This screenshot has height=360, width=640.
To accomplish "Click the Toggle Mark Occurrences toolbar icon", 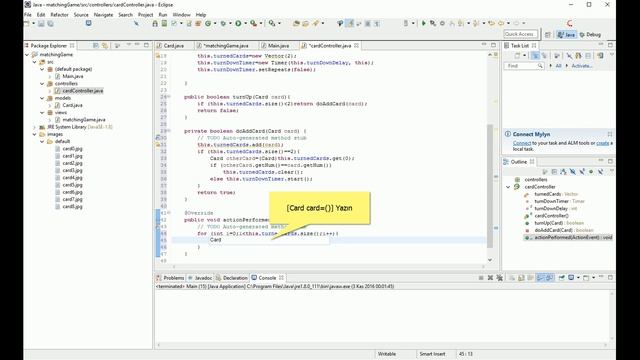I will 350,24.
